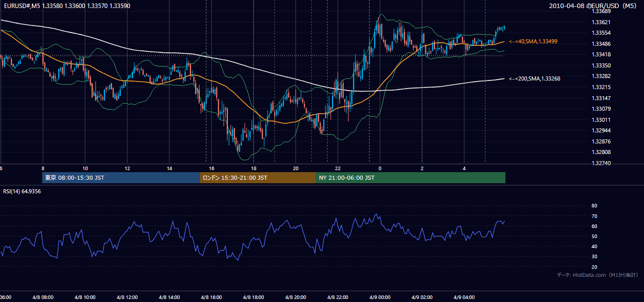Click price level 1.33147 on the axis
Viewport: 644px width, 302px height.
(601, 98)
